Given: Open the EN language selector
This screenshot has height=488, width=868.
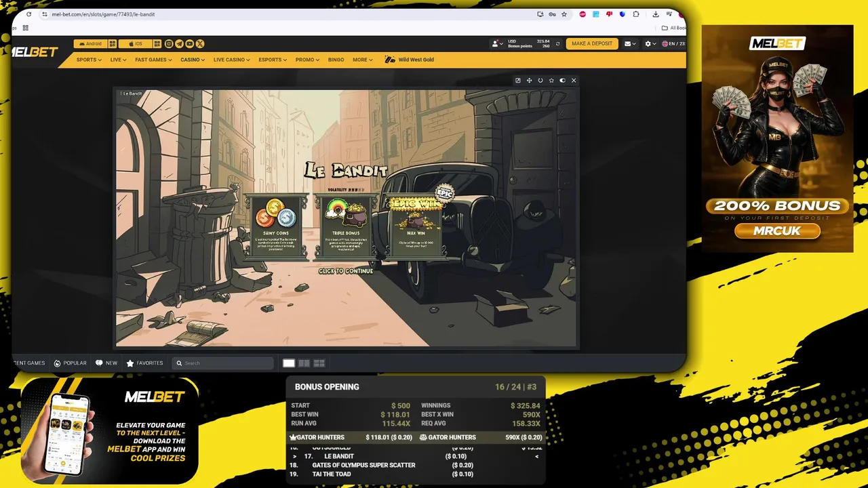Looking at the screenshot, I should [673, 43].
